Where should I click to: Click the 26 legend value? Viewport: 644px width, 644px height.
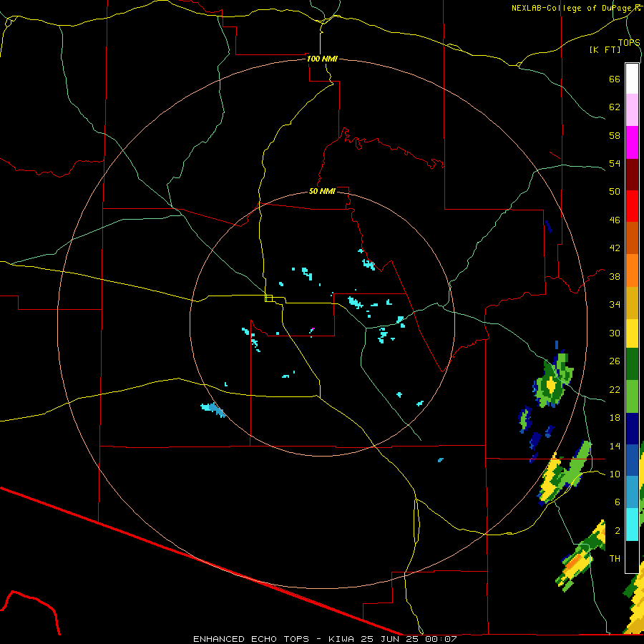pyautogui.click(x=615, y=361)
